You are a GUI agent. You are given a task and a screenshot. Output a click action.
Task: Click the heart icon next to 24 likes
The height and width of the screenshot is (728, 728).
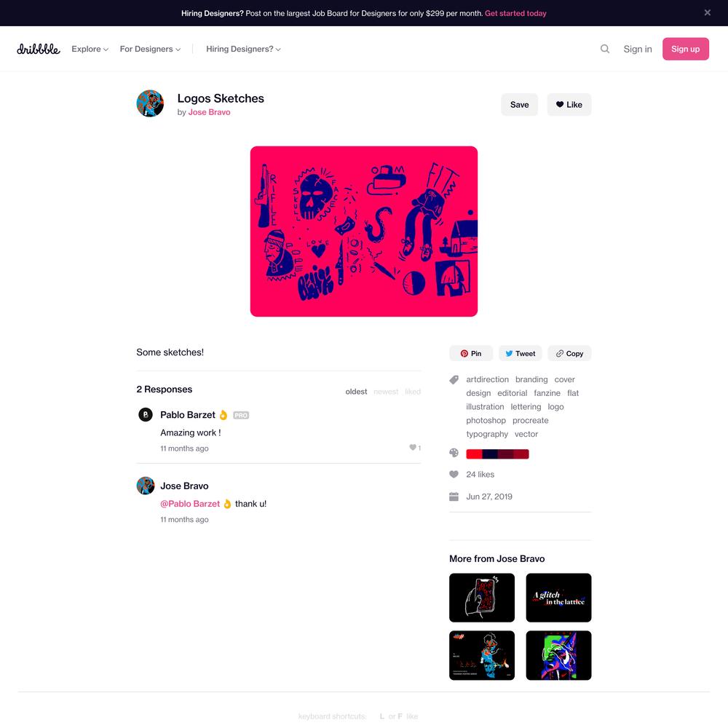454,474
